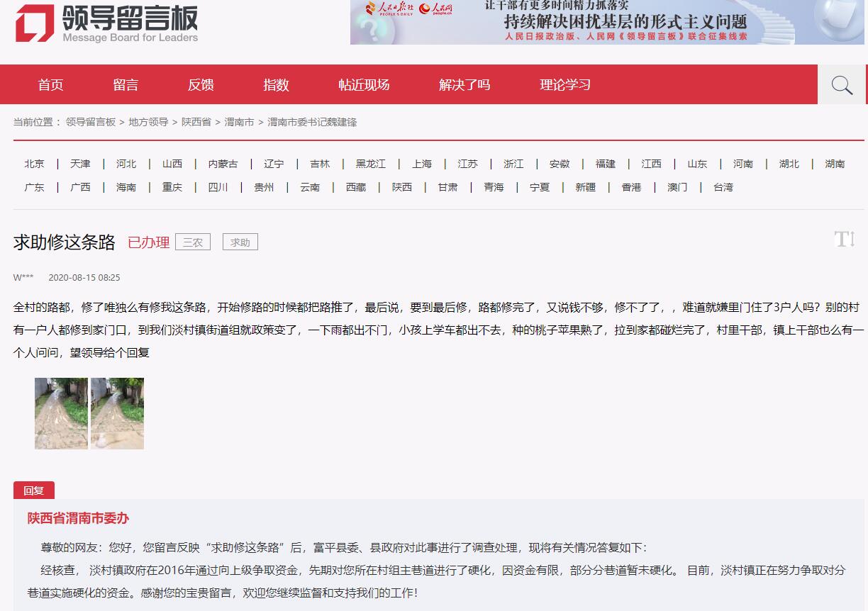Open the People's Daily banner advertisement
The height and width of the screenshot is (611, 868).
[607, 22]
